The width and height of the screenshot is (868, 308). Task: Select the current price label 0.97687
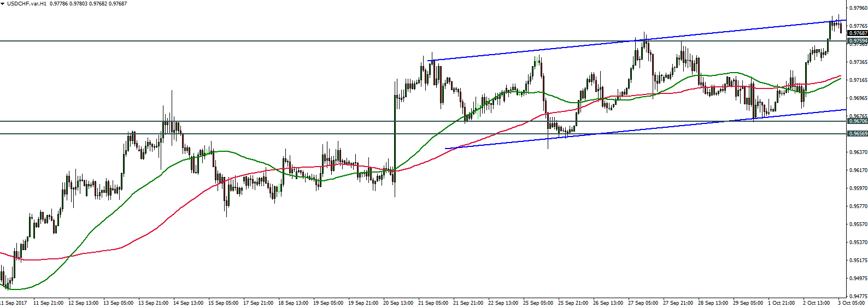point(858,33)
